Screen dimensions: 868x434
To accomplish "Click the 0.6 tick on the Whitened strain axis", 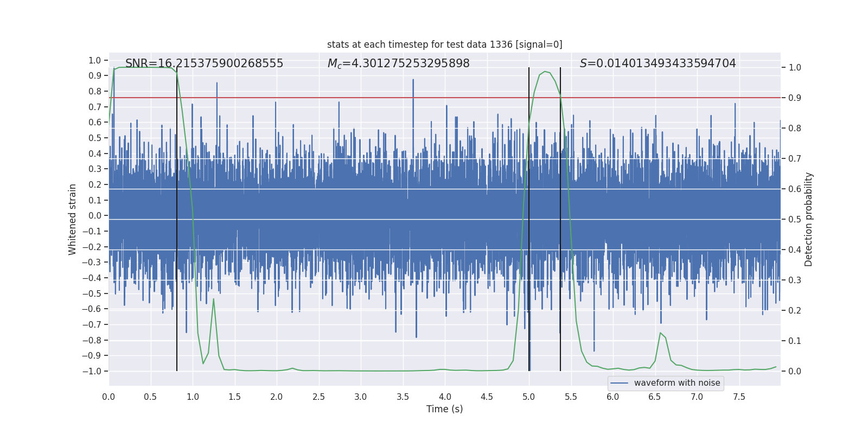I will point(95,123).
